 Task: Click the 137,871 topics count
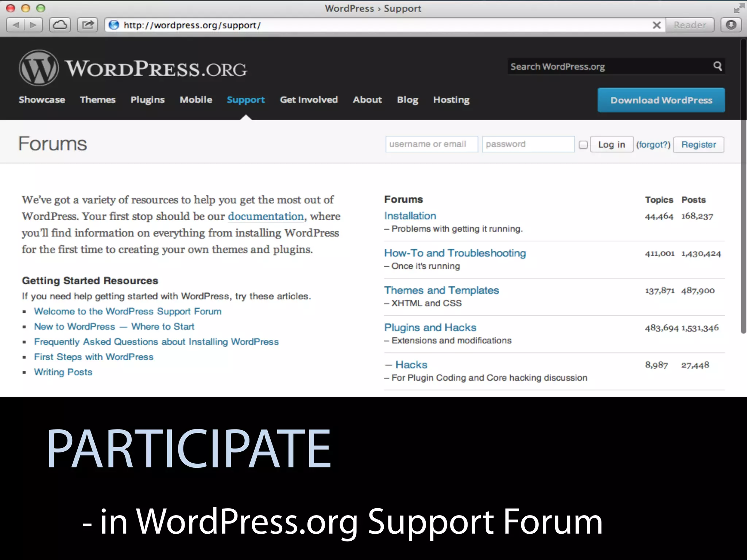(x=659, y=291)
